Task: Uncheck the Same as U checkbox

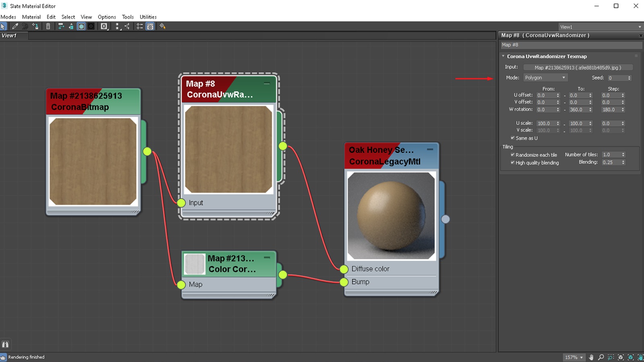Action: point(512,138)
